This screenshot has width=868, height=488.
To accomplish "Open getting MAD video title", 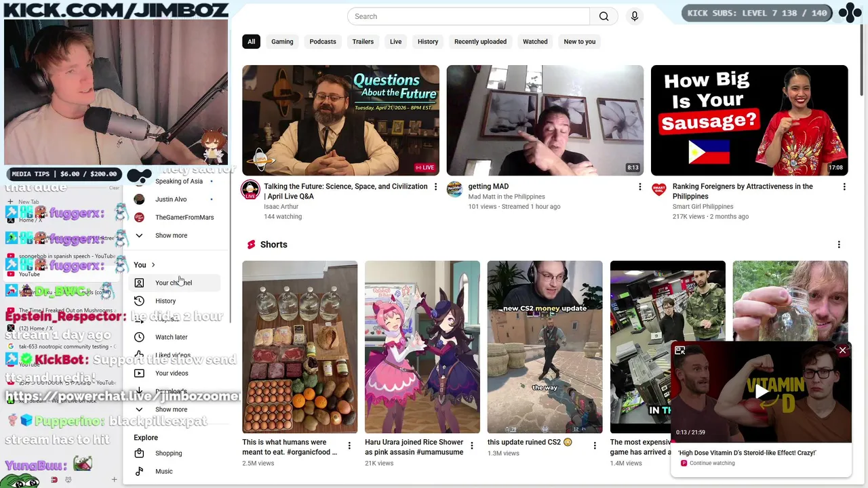I will pos(488,186).
